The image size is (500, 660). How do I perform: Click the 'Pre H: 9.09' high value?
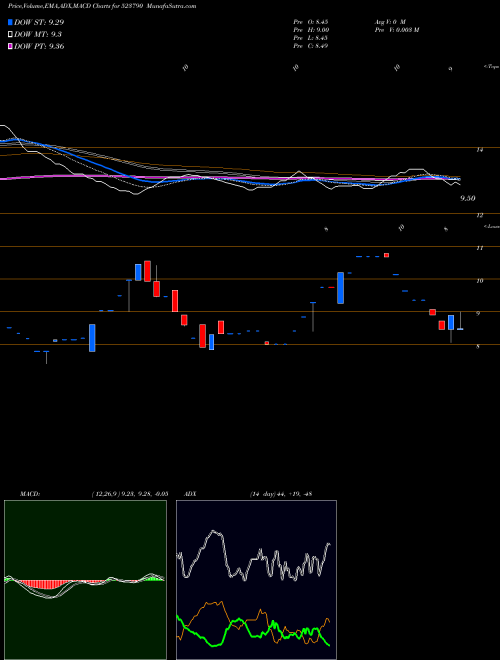[311, 30]
